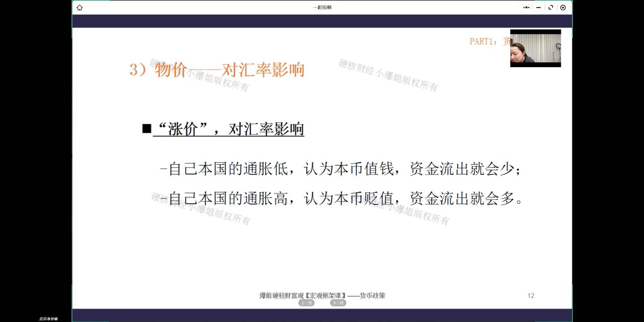
Task: Click the slide heading 3）物价——对汇率影响
Action: [x=217, y=70]
